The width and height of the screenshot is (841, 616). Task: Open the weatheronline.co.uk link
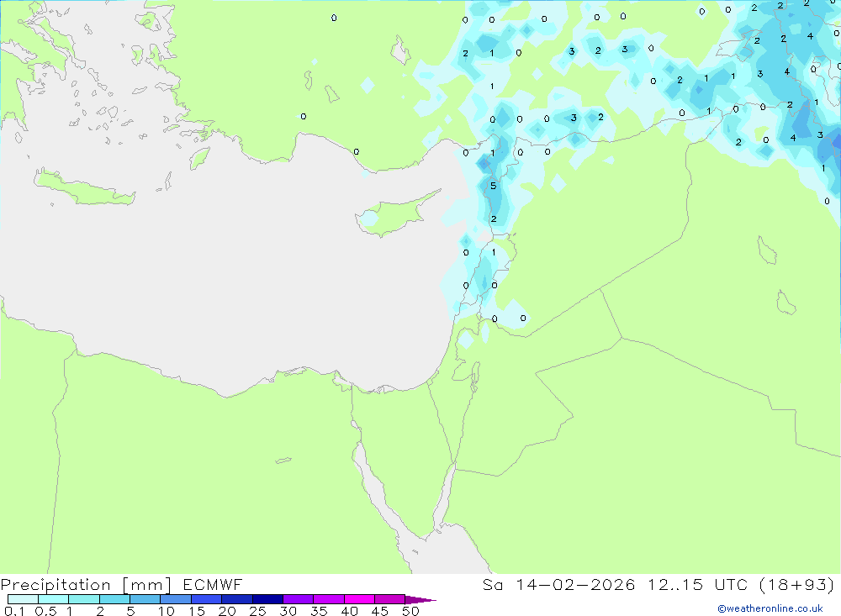pyautogui.click(x=770, y=608)
